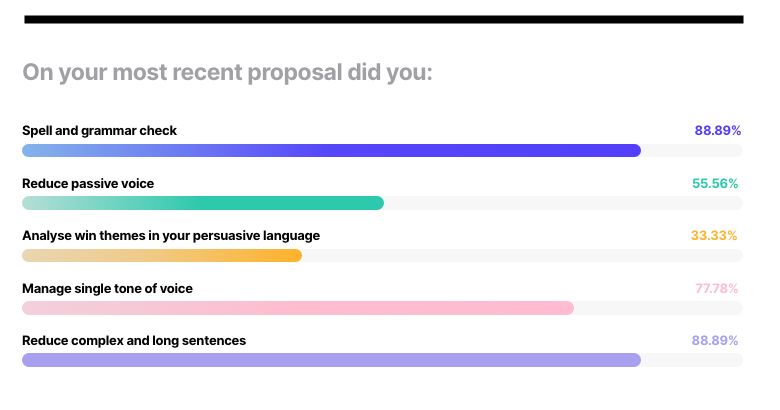Select the 'Reduce passive voice' label

pyautogui.click(x=88, y=184)
